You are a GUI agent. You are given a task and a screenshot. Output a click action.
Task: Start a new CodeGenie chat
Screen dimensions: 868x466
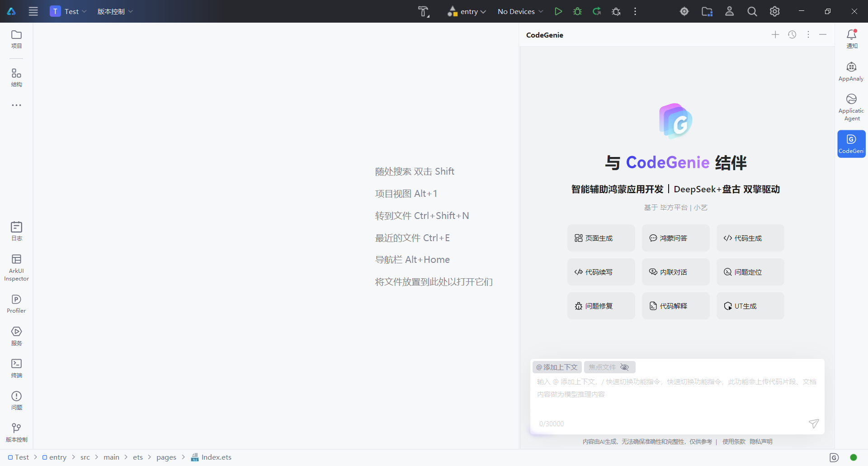click(775, 35)
